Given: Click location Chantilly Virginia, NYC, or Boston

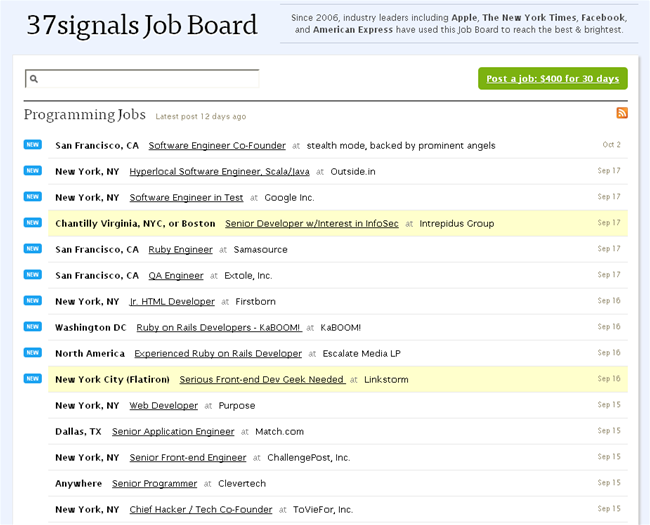Looking at the screenshot, I should point(135,224).
